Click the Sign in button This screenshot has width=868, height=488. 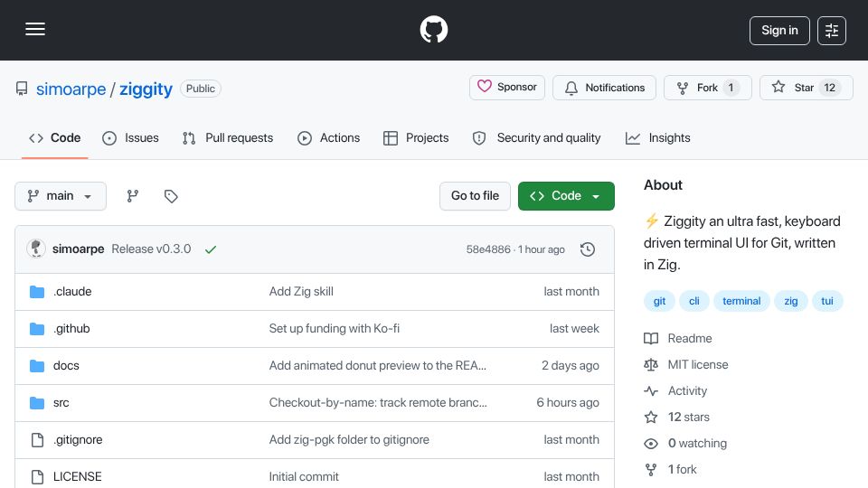coord(779,31)
